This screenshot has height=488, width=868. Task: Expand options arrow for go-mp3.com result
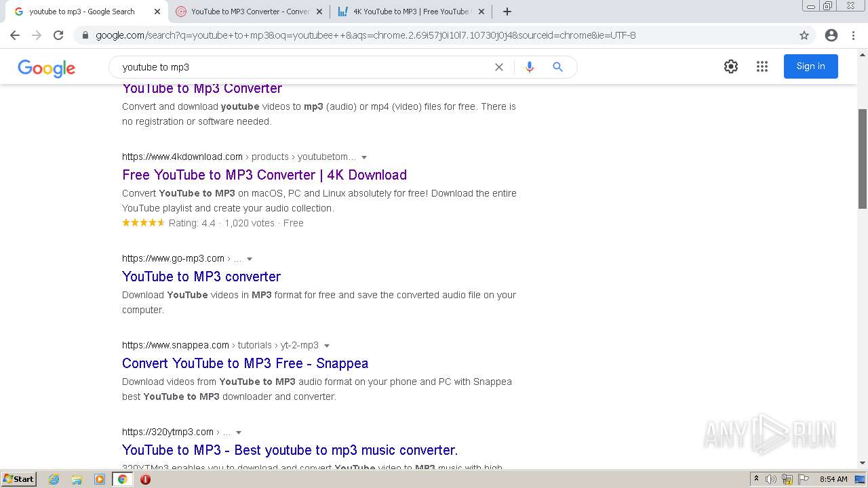coord(250,259)
